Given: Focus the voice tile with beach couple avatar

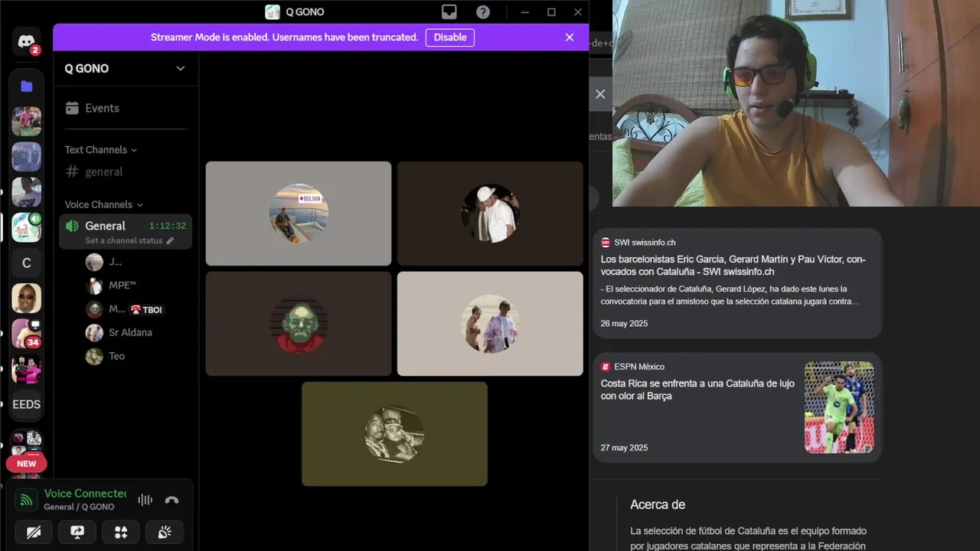Looking at the screenshot, I should (x=490, y=324).
